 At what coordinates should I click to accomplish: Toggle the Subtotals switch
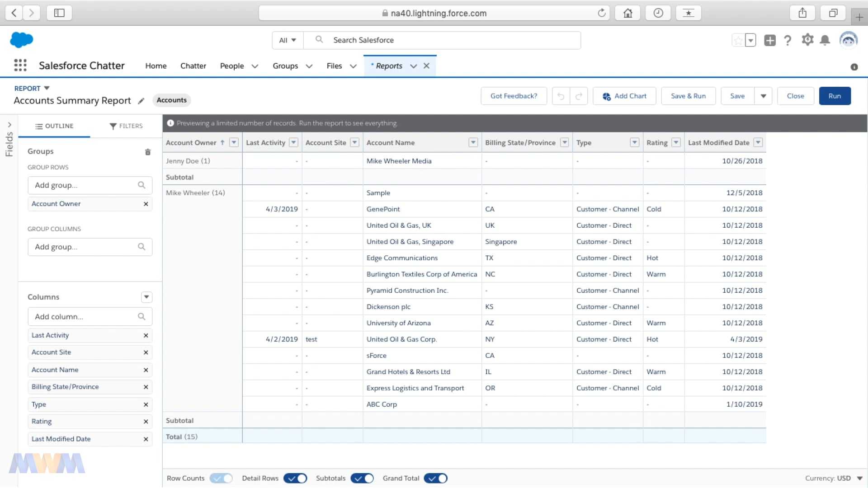tap(362, 478)
